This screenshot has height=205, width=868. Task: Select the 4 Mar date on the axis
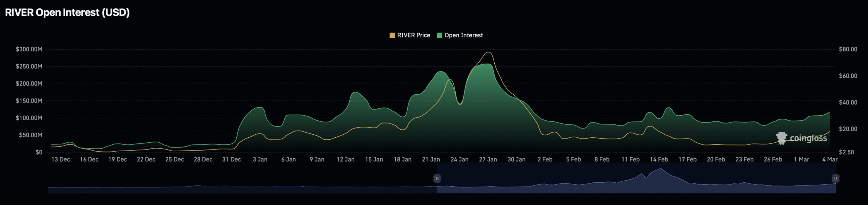click(x=830, y=159)
